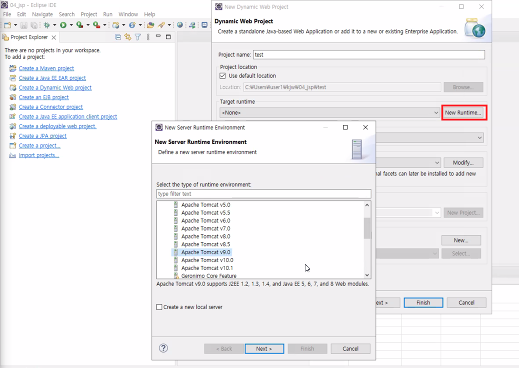Close the Project Explorer tab
The image size is (519, 368).
click(54, 37)
